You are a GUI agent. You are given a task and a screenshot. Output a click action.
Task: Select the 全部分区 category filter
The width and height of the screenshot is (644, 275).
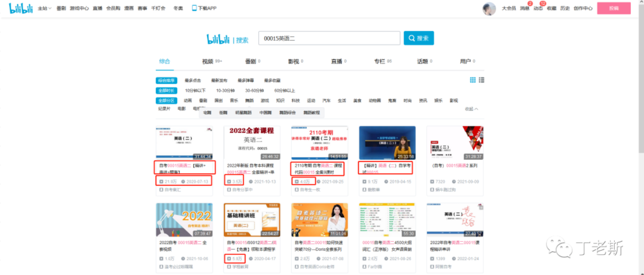coord(166,101)
